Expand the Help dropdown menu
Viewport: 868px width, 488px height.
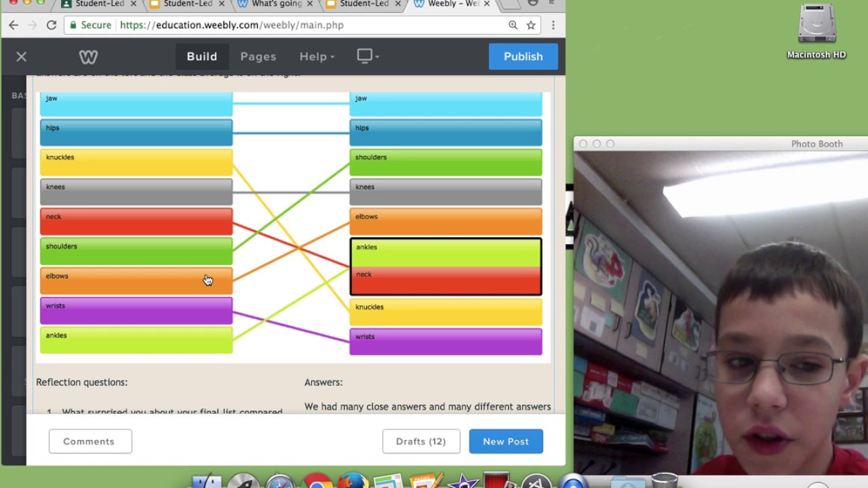(317, 56)
